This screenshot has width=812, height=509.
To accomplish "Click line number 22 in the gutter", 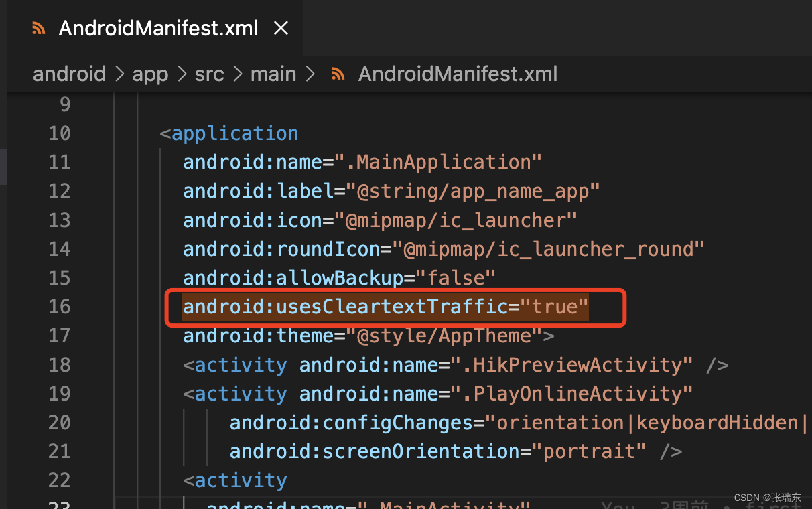I will point(60,480).
